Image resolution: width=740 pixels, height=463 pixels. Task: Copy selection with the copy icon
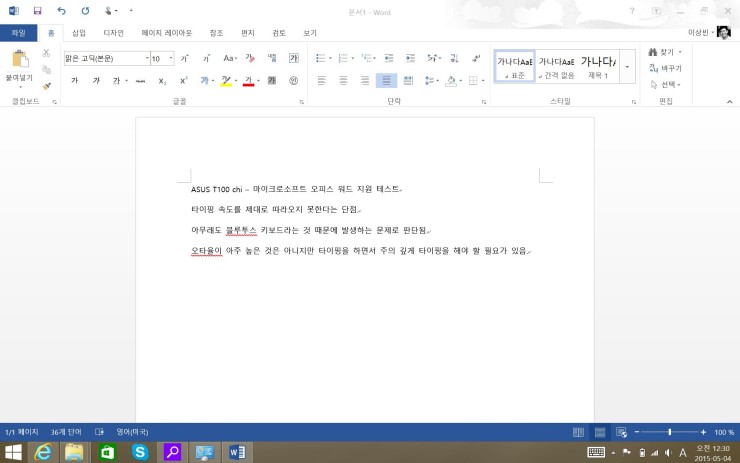(x=46, y=69)
